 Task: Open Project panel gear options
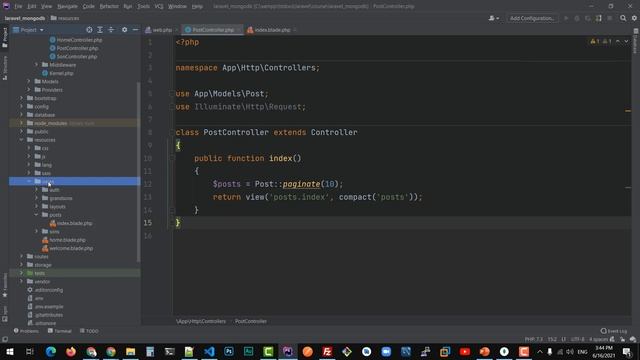point(124,30)
